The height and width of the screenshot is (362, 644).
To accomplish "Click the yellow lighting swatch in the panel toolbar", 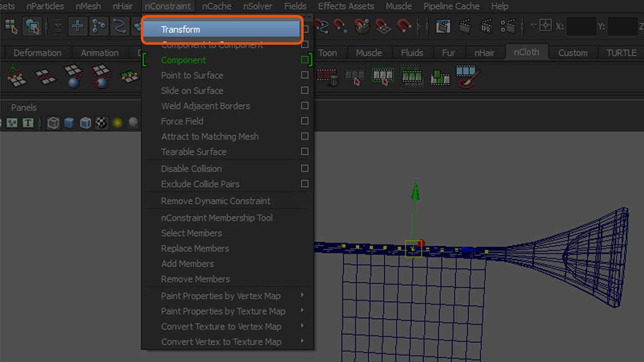I will tap(117, 123).
